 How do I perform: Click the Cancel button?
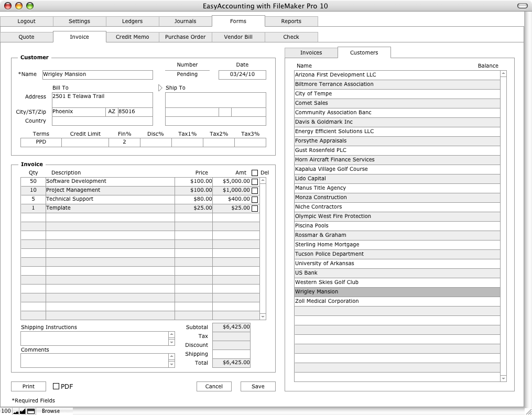click(214, 386)
